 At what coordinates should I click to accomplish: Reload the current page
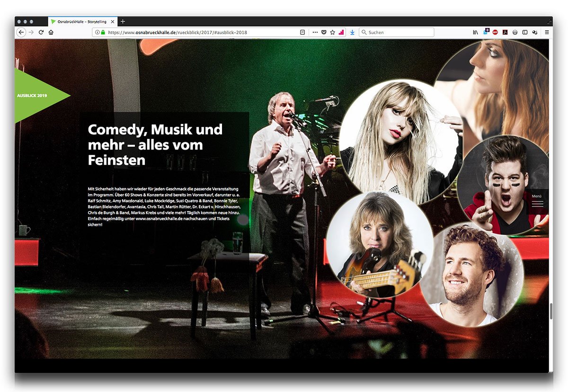pyautogui.click(x=41, y=32)
